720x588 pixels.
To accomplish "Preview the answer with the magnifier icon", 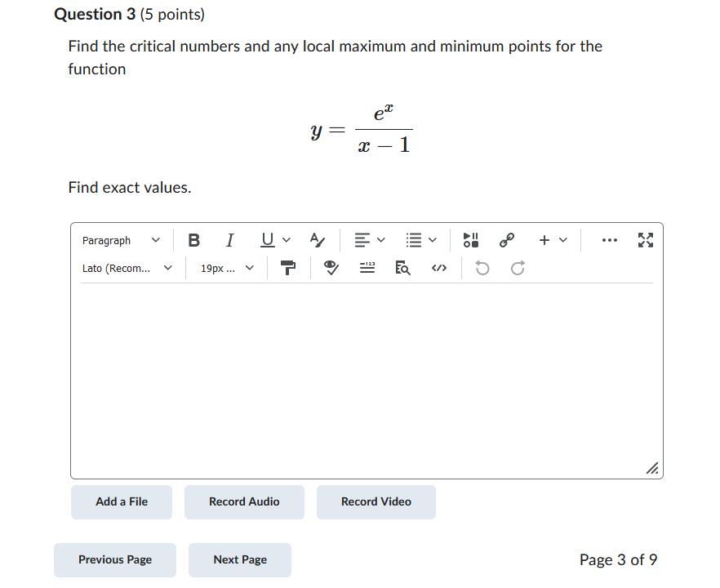I will [402, 268].
